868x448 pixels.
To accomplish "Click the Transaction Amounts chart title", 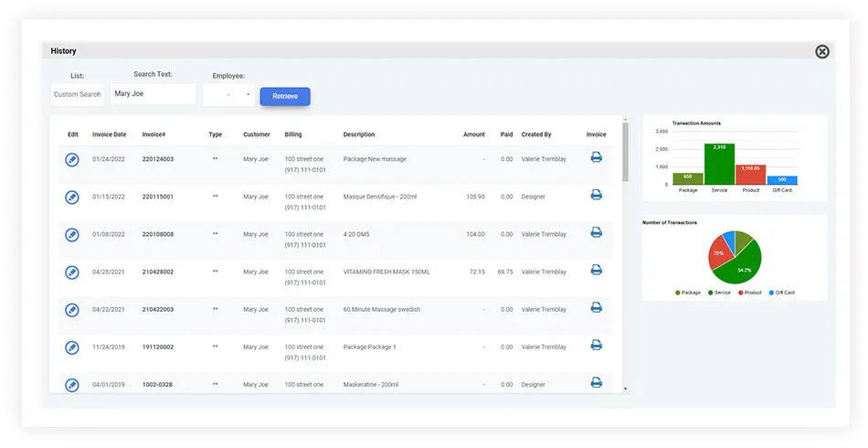I will [696, 123].
